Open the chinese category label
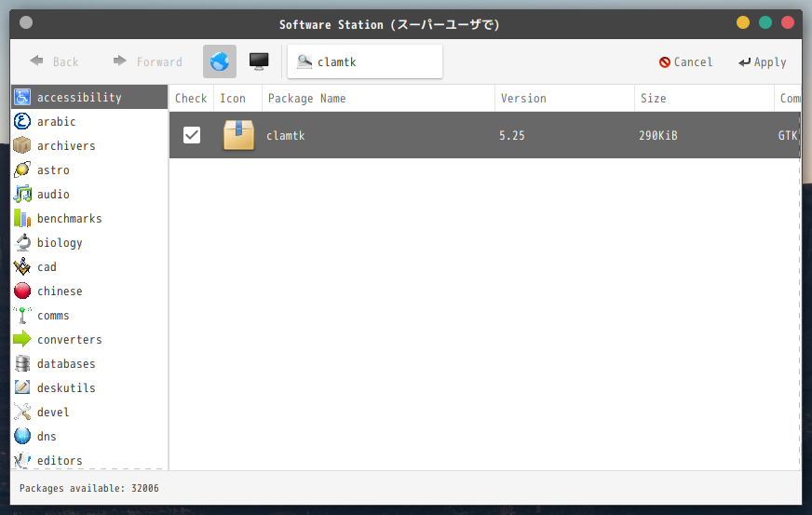The image size is (812, 515). 60,291
